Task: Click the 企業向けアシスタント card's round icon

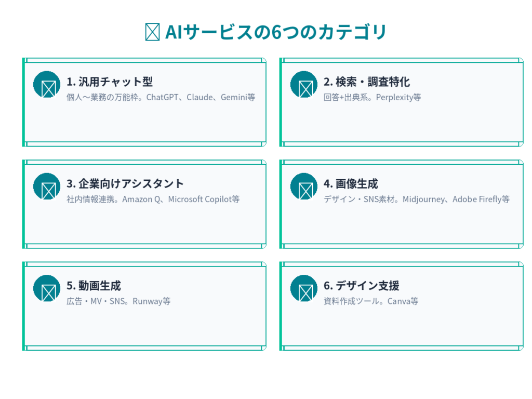Action: coord(47,186)
